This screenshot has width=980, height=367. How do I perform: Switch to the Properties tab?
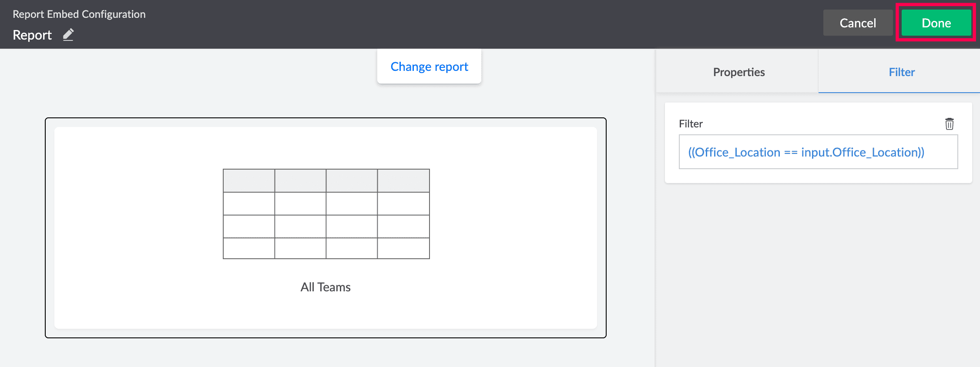click(x=738, y=72)
